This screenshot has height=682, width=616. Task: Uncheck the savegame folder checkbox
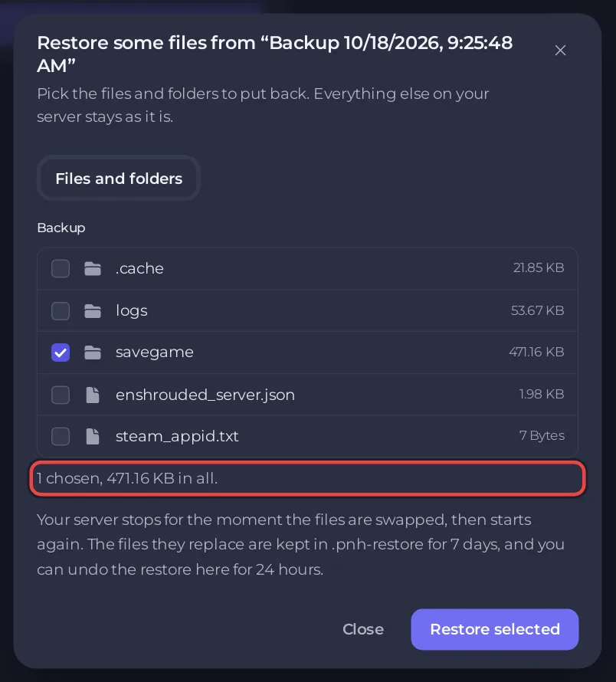pos(61,352)
